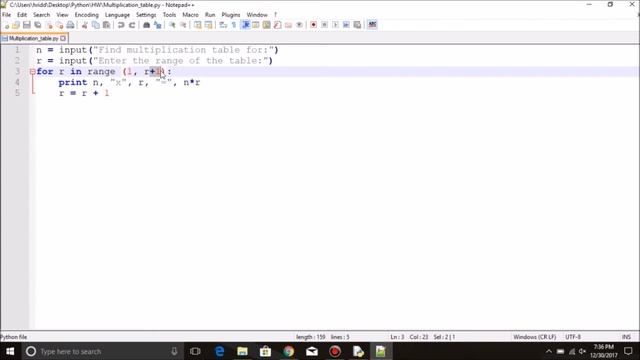Run macro multiple times icon
The image size is (640, 360).
coord(346,25)
